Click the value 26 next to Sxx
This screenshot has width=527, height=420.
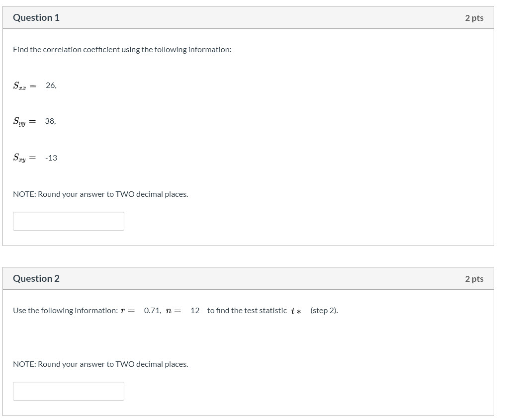point(51,85)
